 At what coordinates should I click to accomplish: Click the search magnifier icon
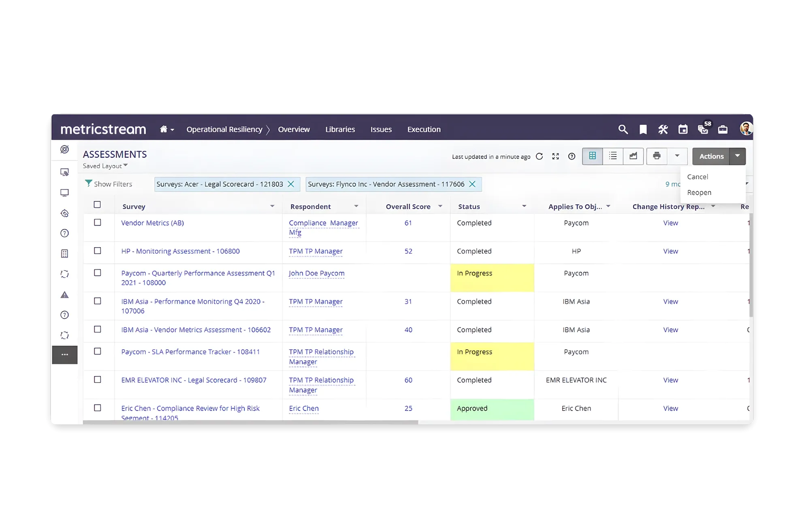click(x=623, y=129)
